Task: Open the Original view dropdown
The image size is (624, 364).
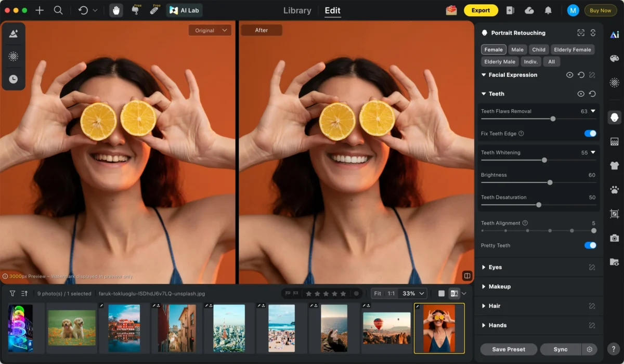Action: (210, 30)
